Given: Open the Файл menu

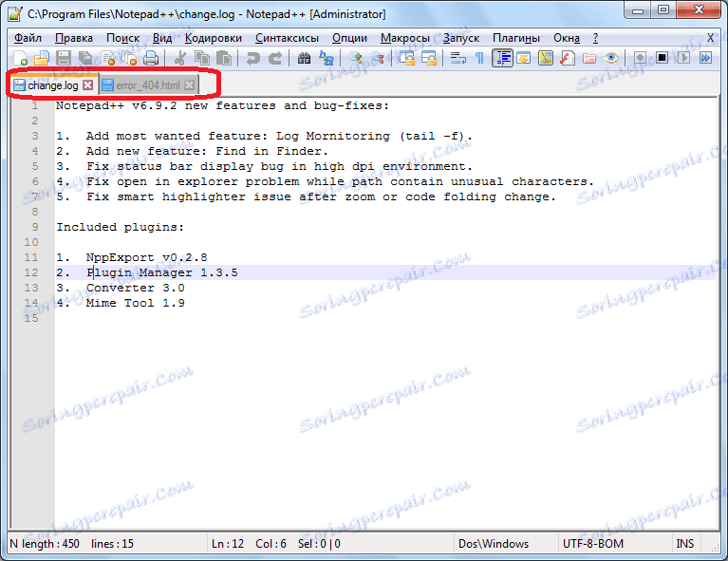Looking at the screenshot, I should coord(28,38).
